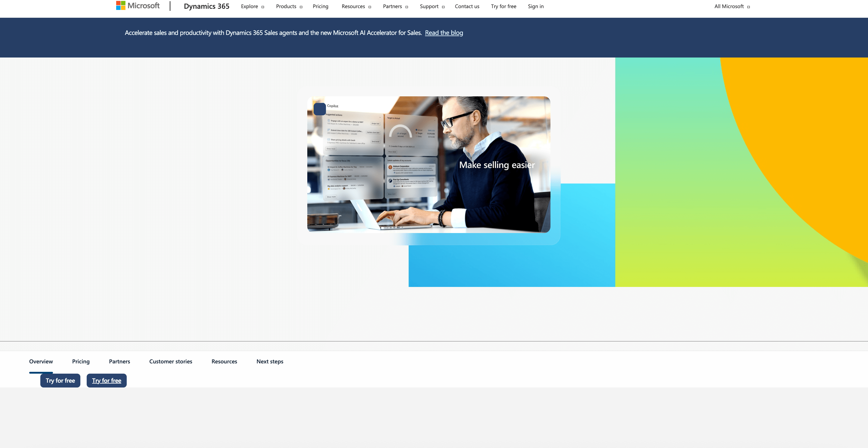Select the Next steps tab
The image size is (868, 448).
(x=270, y=361)
